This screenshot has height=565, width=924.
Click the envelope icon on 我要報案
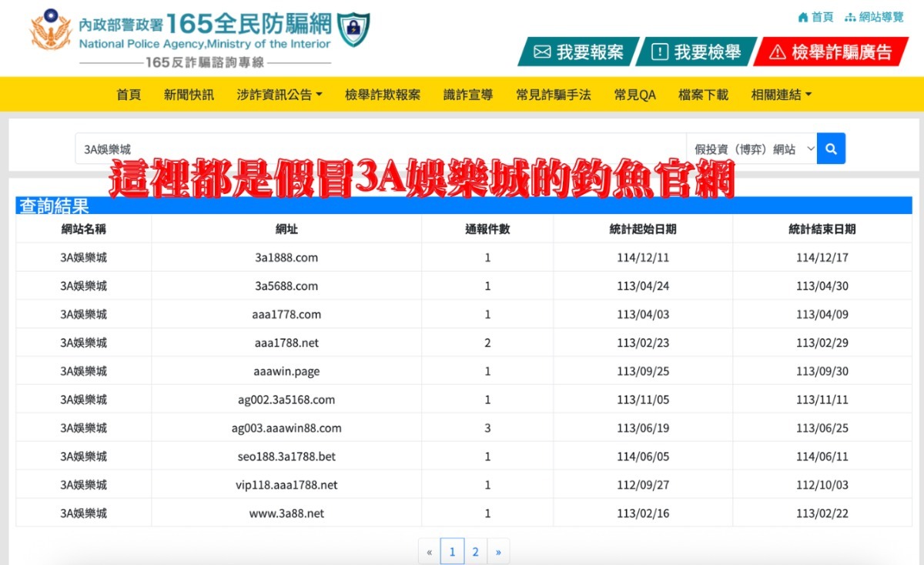(541, 53)
